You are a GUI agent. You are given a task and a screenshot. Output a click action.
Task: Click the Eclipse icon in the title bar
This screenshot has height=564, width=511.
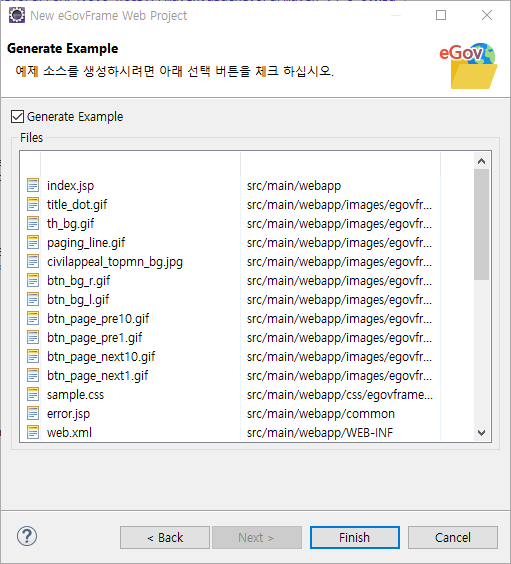coord(17,15)
